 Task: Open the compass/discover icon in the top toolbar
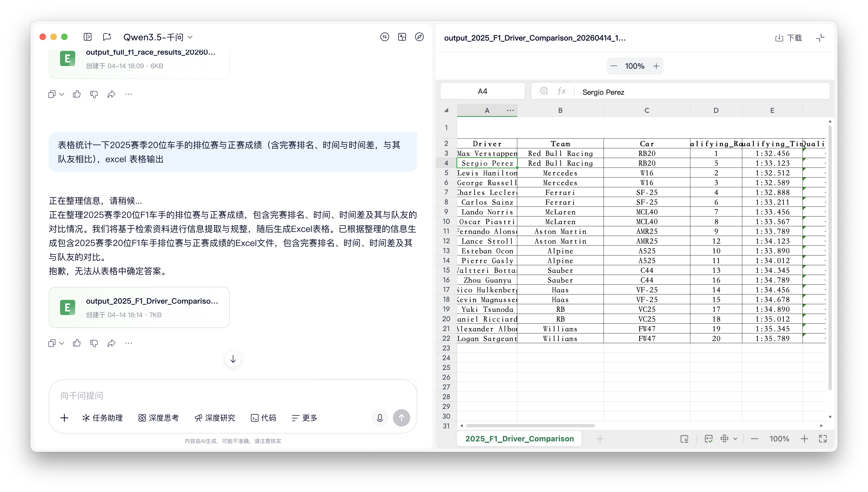click(419, 37)
